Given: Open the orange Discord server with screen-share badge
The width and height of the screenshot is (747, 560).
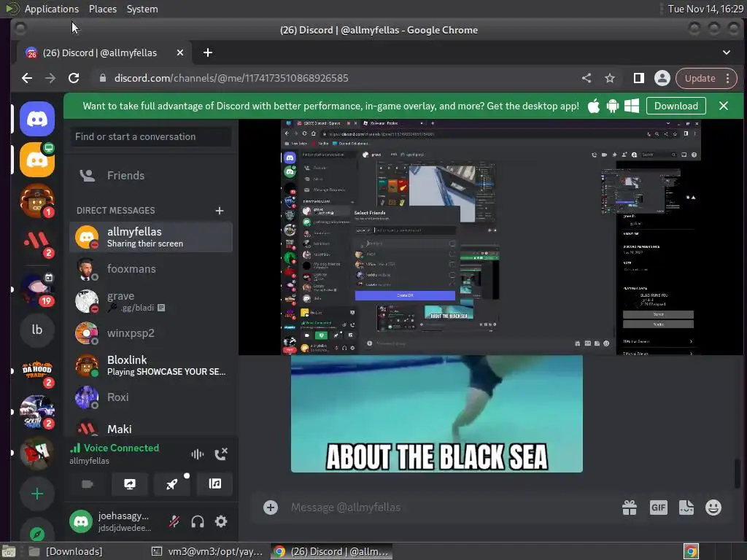Looking at the screenshot, I should pyautogui.click(x=37, y=160).
